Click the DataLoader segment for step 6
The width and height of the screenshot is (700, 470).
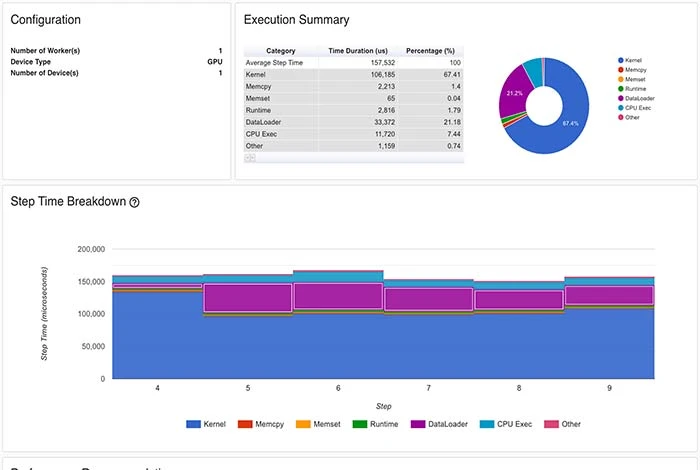(337, 296)
